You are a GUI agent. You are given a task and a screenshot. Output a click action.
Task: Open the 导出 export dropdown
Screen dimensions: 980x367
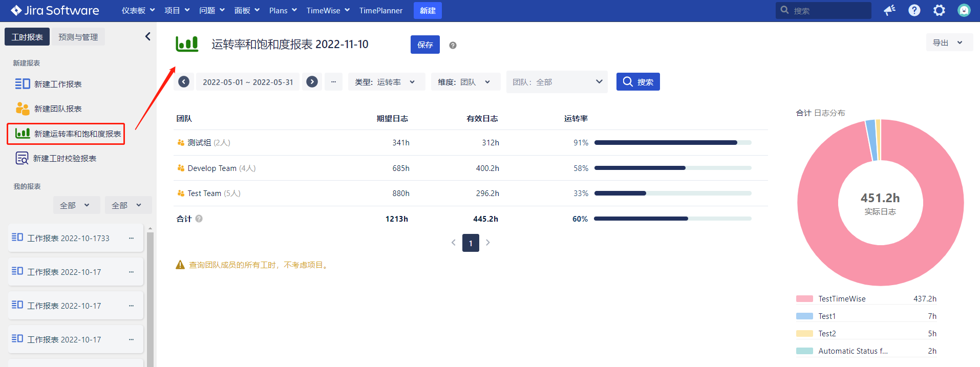click(x=948, y=43)
